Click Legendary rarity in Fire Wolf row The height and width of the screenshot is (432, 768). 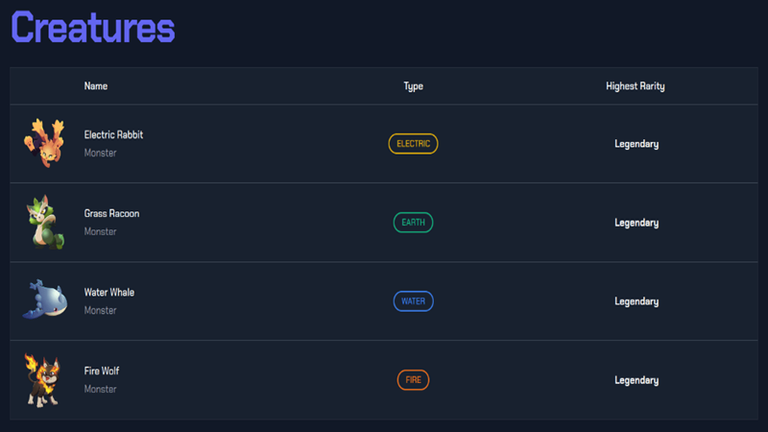[x=636, y=381]
